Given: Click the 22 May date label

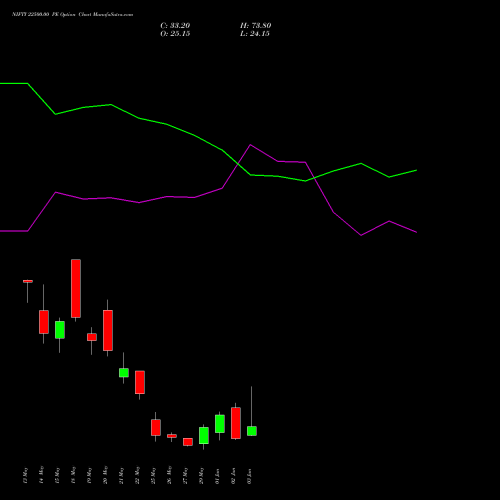Looking at the screenshot, I should tap(137, 475).
